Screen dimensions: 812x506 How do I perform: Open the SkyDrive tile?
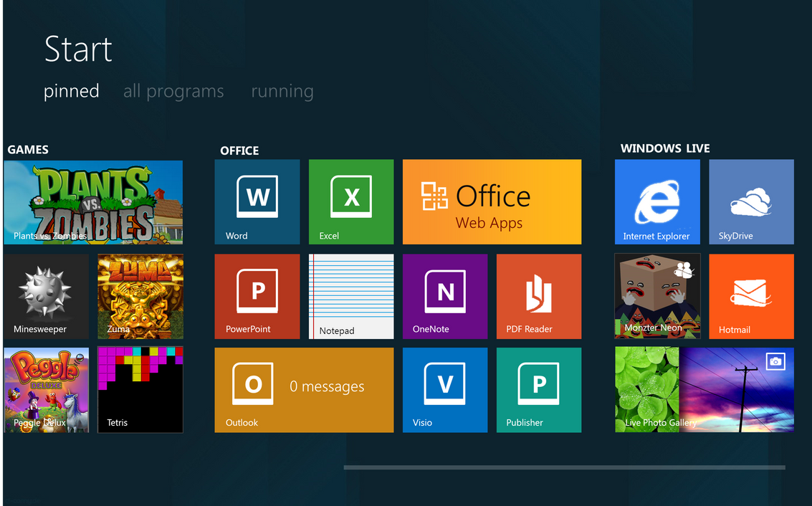751,202
